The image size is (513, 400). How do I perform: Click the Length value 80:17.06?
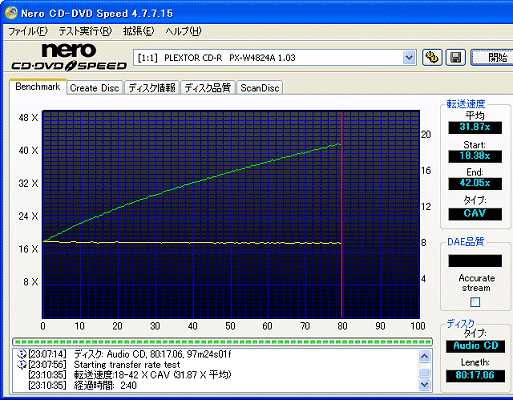475,376
